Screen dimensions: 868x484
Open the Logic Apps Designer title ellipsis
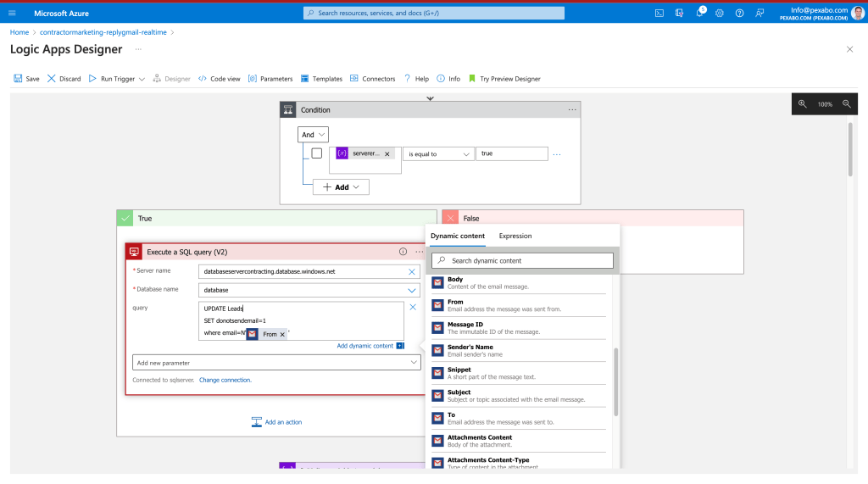(x=138, y=49)
